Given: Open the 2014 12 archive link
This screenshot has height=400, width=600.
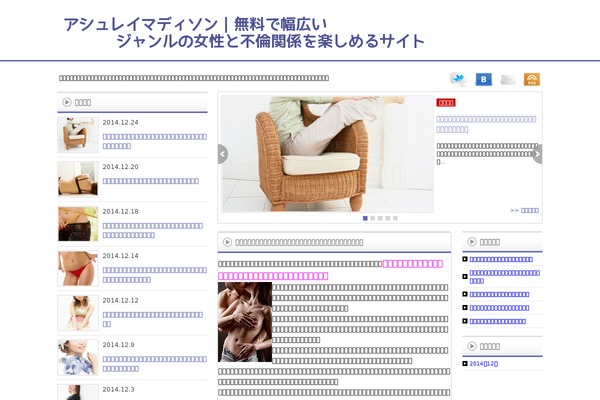Looking at the screenshot, I should (484, 364).
